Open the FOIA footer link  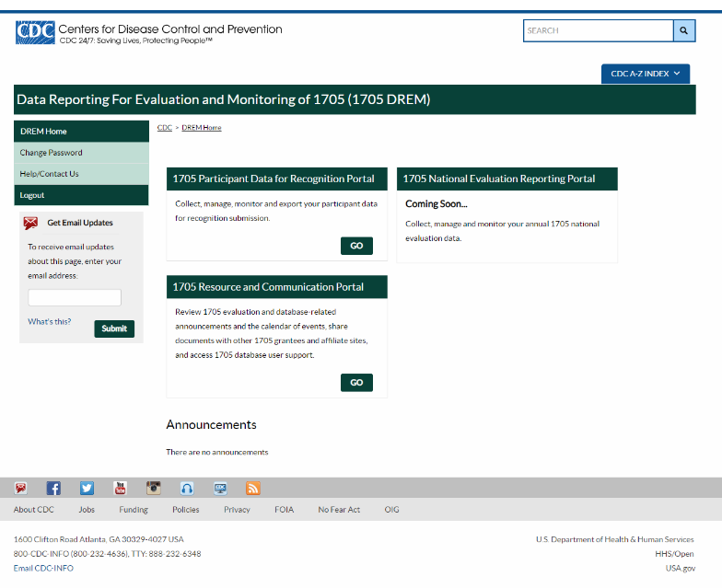click(x=284, y=510)
